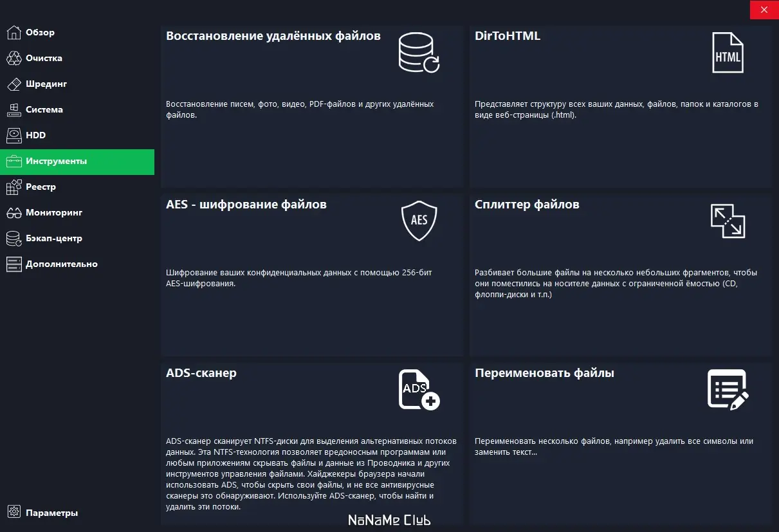Launch Переименовать файлы tool

[544, 373]
